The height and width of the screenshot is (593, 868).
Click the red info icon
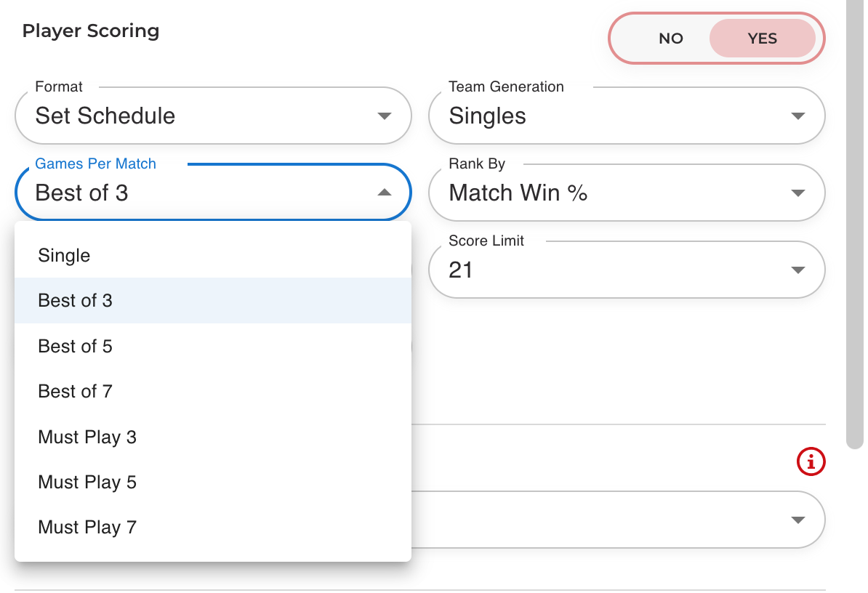[811, 461]
